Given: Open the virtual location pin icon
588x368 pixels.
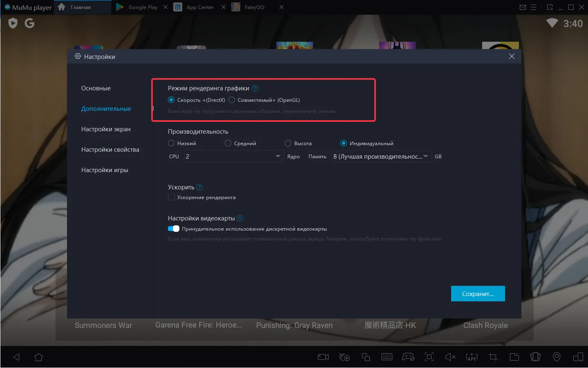Looking at the screenshot, I should [557, 357].
